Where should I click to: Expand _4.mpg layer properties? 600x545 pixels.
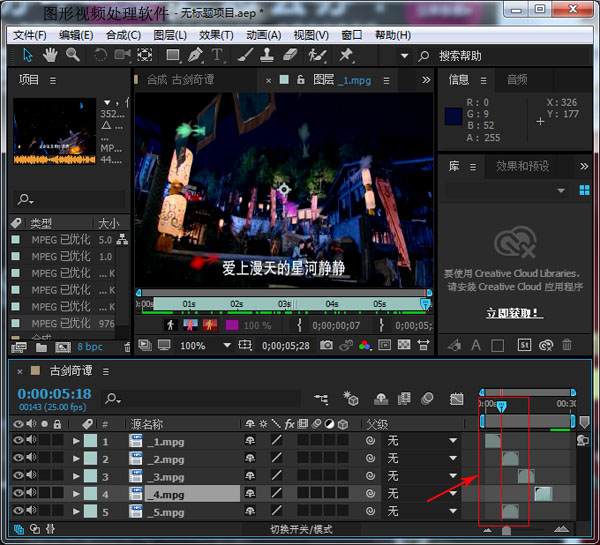click(76, 494)
